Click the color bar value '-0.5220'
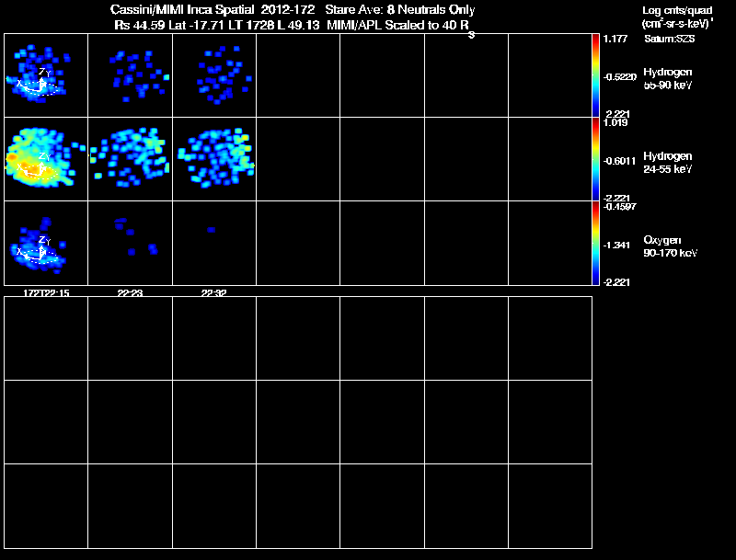The image size is (736, 560). pos(619,77)
